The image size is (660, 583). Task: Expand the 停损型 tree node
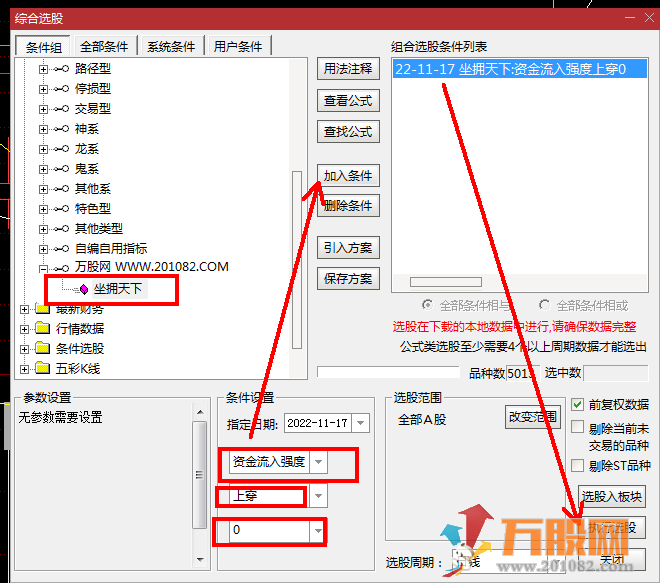(x=43, y=89)
